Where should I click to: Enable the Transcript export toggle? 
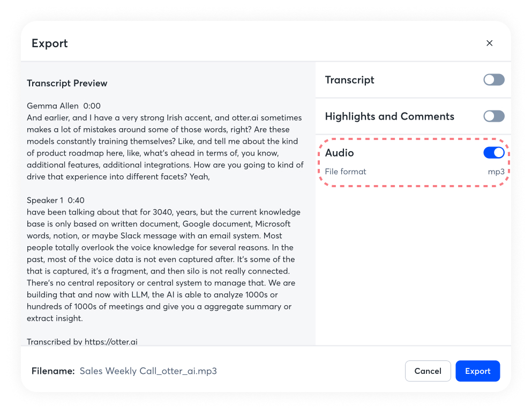coord(493,80)
